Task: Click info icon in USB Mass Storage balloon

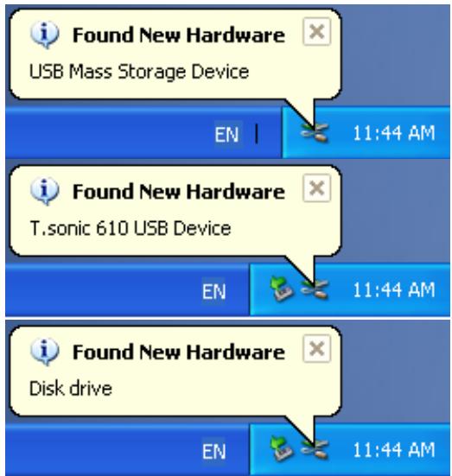Action: tap(45, 35)
